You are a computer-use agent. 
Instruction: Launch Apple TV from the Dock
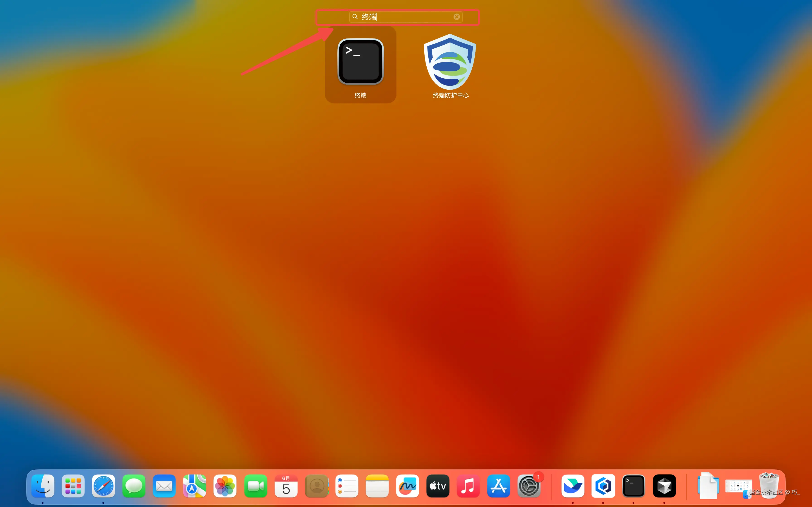[438, 486]
